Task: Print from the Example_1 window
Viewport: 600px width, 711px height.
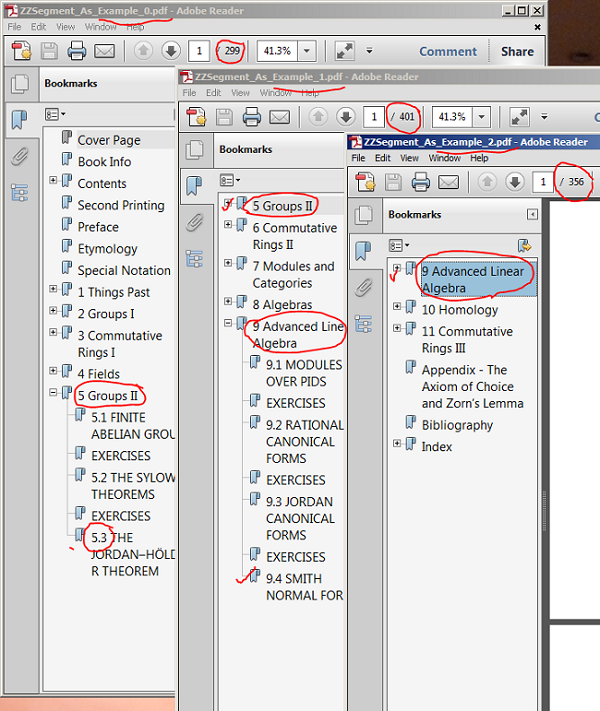Action: (252, 117)
